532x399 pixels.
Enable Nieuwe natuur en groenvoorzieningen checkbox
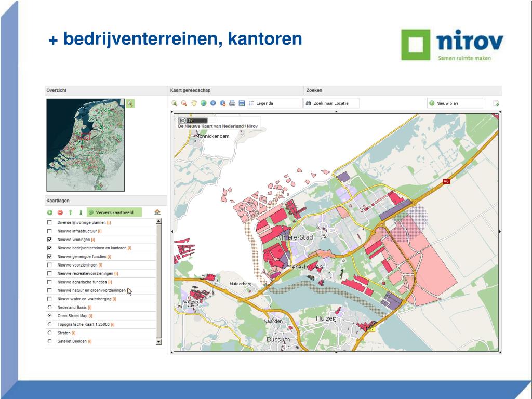coord(49,290)
